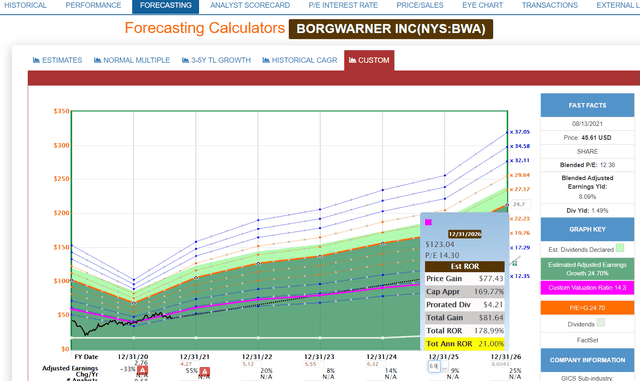
Task: Click the Est ROR tooltip header
Action: pyautogui.click(x=464, y=266)
